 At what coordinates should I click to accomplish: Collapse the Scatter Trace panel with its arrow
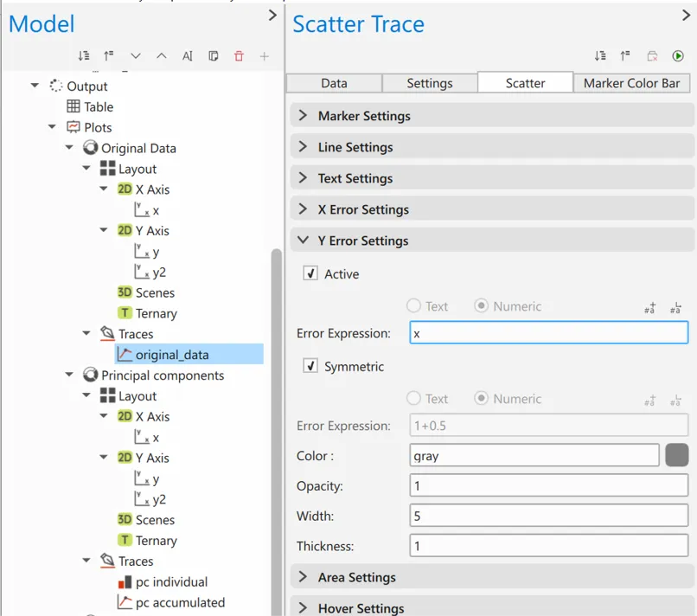point(687,16)
